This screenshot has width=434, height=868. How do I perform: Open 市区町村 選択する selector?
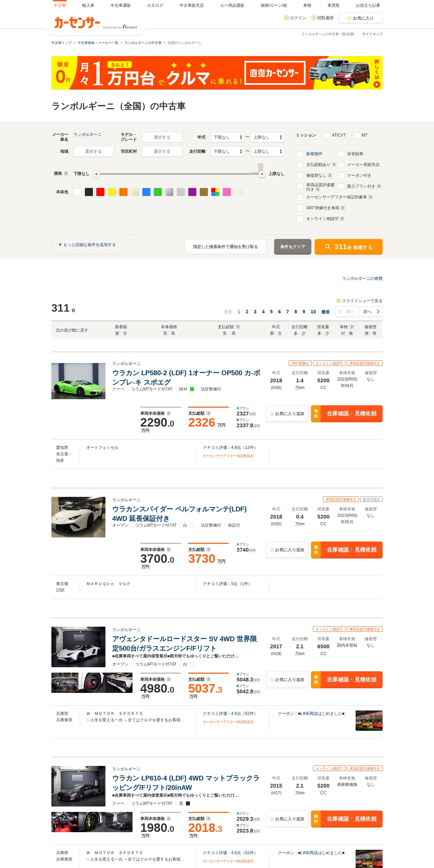point(162,151)
